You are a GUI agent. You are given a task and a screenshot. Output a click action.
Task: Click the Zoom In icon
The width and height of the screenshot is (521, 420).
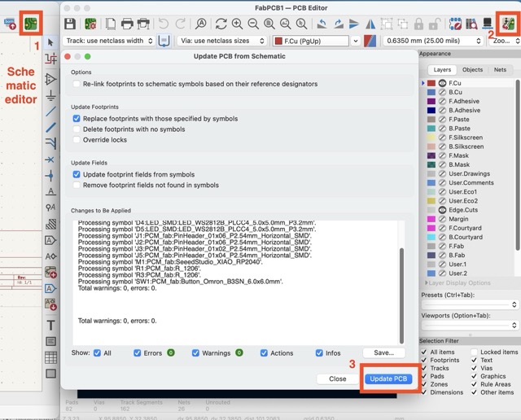click(x=237, y=24)
